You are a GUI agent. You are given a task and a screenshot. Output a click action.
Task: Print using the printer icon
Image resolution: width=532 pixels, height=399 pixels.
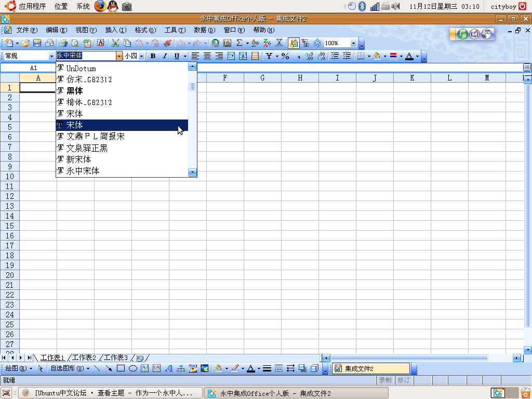(x=63, y=43)
